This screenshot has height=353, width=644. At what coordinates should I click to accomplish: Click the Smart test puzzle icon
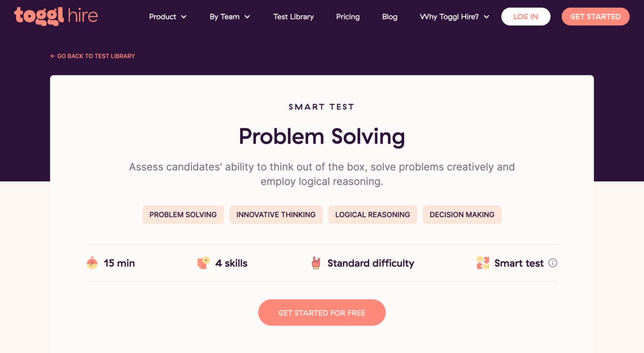[x=483, y=263]
